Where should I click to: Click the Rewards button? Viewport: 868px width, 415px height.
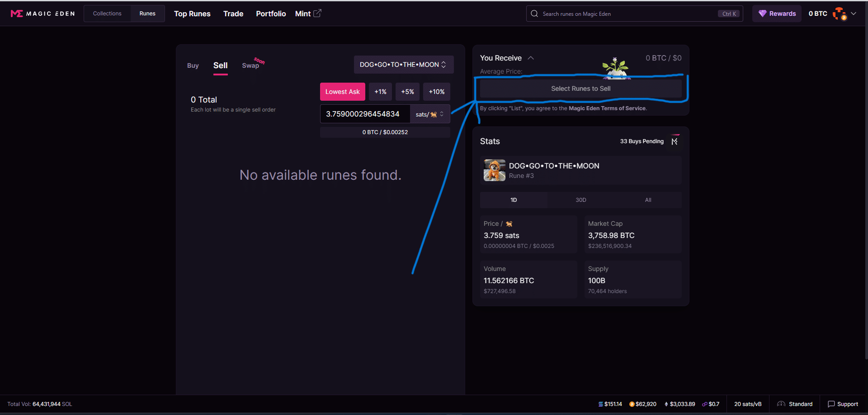click(777, 14)
